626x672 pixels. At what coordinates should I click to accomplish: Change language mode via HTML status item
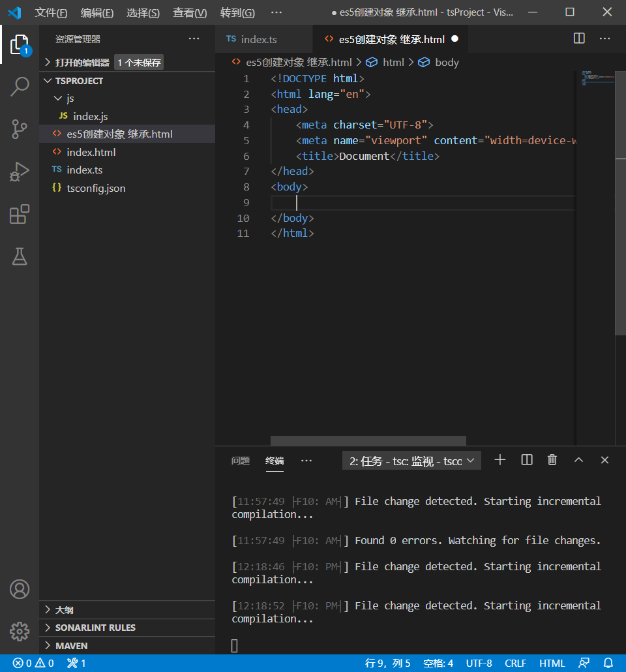(552, 664)
